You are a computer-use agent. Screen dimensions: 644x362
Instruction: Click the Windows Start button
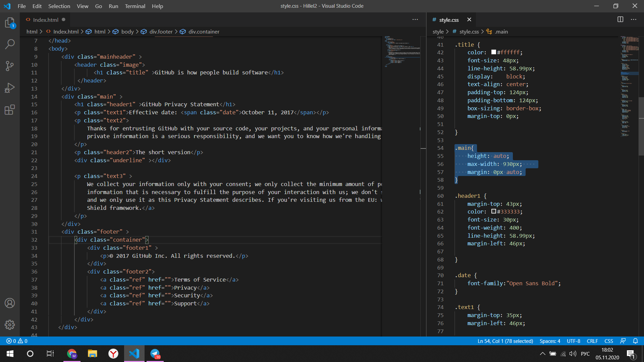[10, 354]
